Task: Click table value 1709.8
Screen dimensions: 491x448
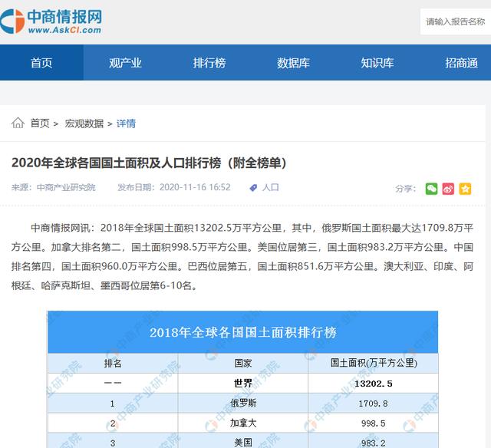Action: pos(374,404)
